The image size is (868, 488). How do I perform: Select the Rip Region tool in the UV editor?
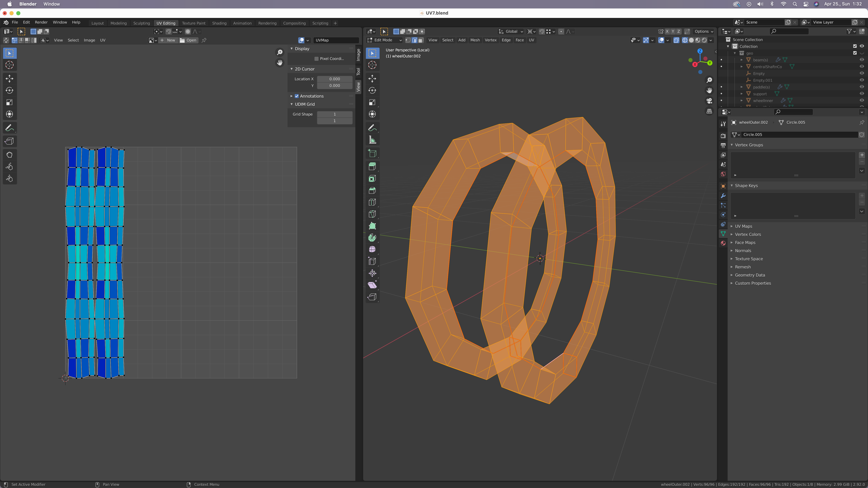[x=9, y=141]
